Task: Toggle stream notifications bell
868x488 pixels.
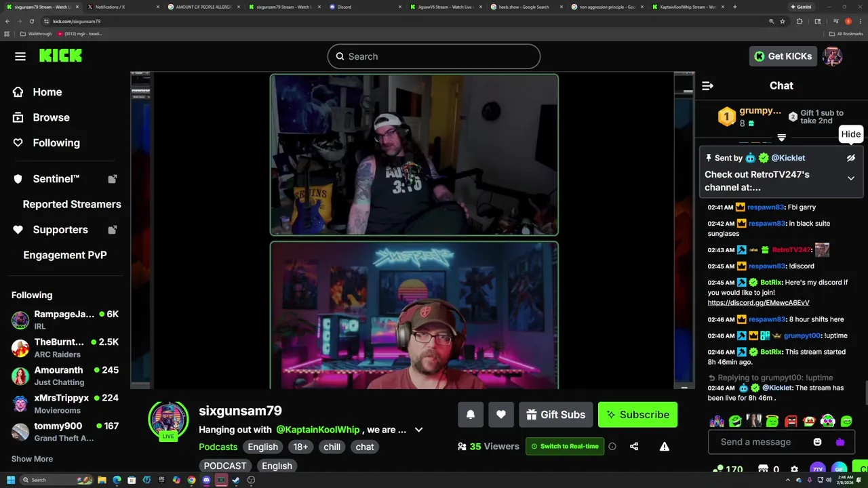Action: pyautogui.click(x=471, y=415)
